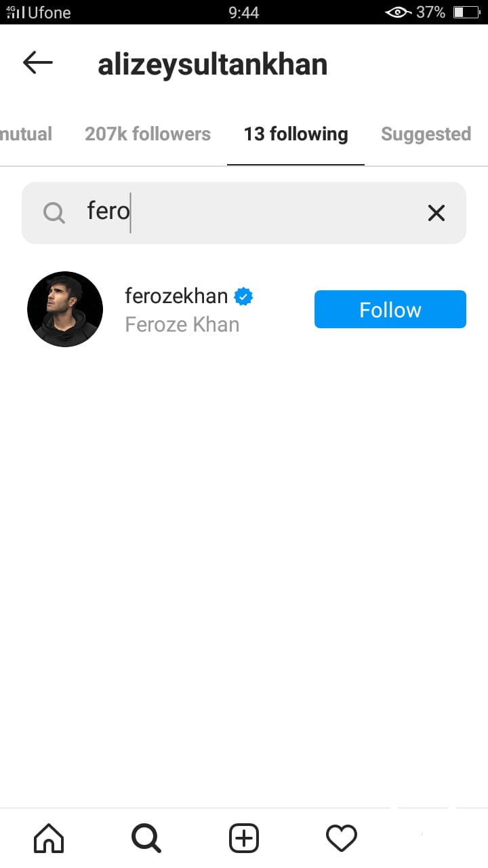Open the Search tab in bottom bar
The width and height of the screenshot is (488, 868).
pos(146,839)
